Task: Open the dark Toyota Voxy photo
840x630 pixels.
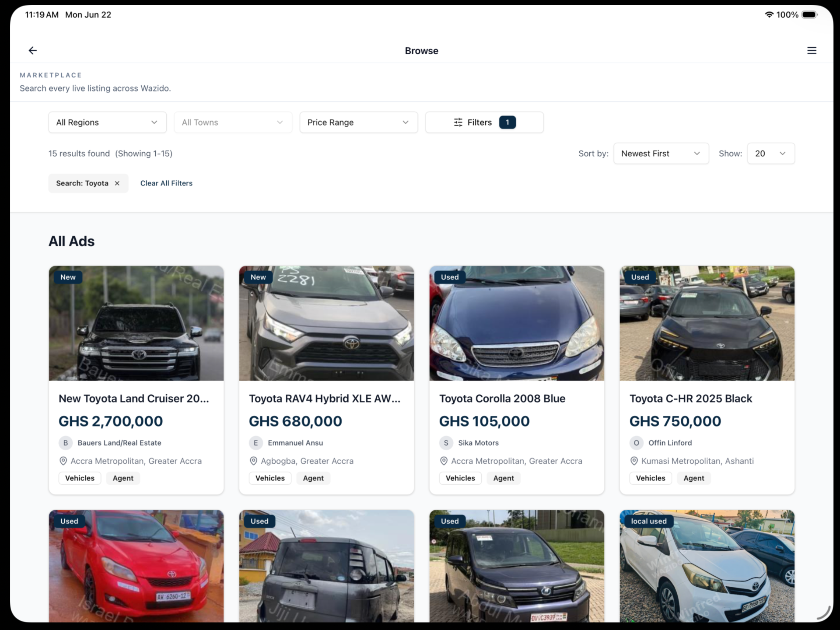Action: point(517,567)
